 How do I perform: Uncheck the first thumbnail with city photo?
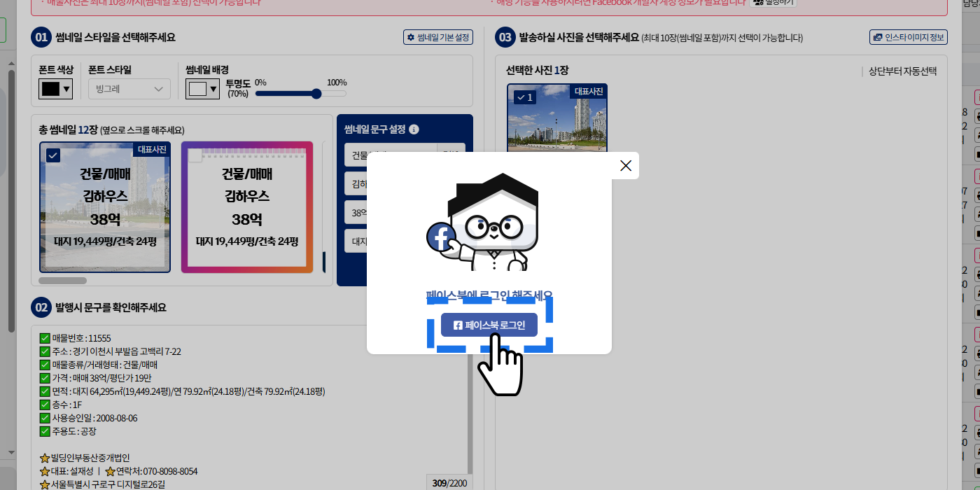tap(53, 155)
